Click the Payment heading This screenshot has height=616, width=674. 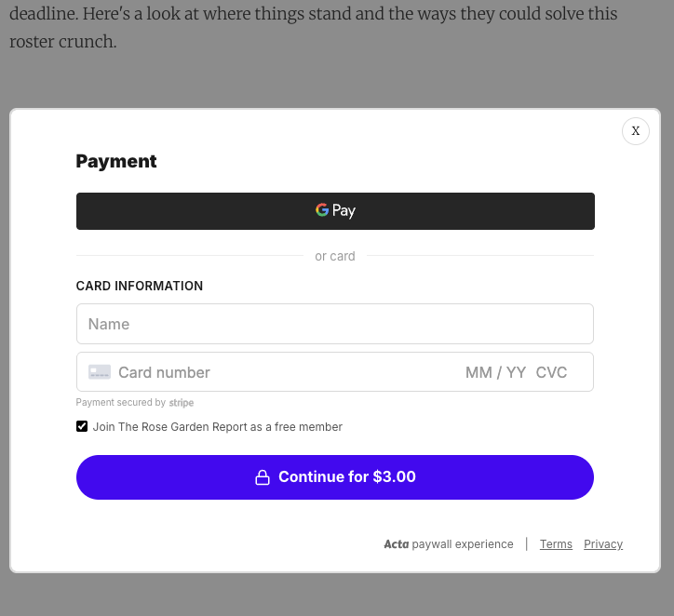pos(116,162)
